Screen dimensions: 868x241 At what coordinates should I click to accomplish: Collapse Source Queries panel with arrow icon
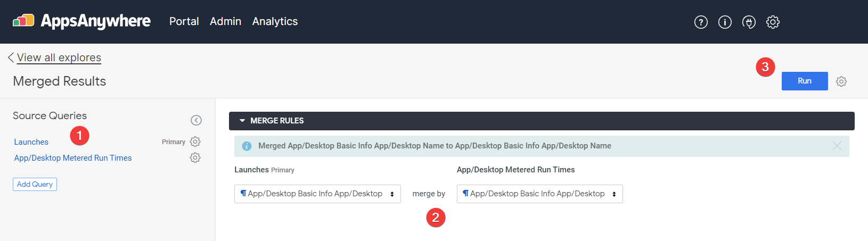(x=196, y=120)
